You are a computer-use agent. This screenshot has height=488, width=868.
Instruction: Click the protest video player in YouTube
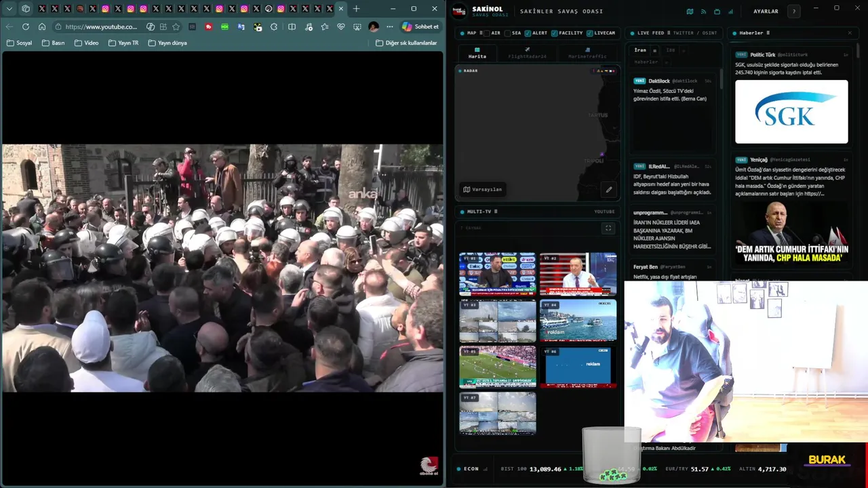222,268
